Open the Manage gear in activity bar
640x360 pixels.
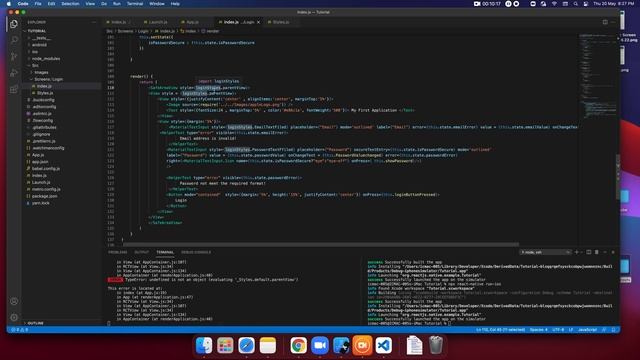pyautogui.click(x=14, y=317)
